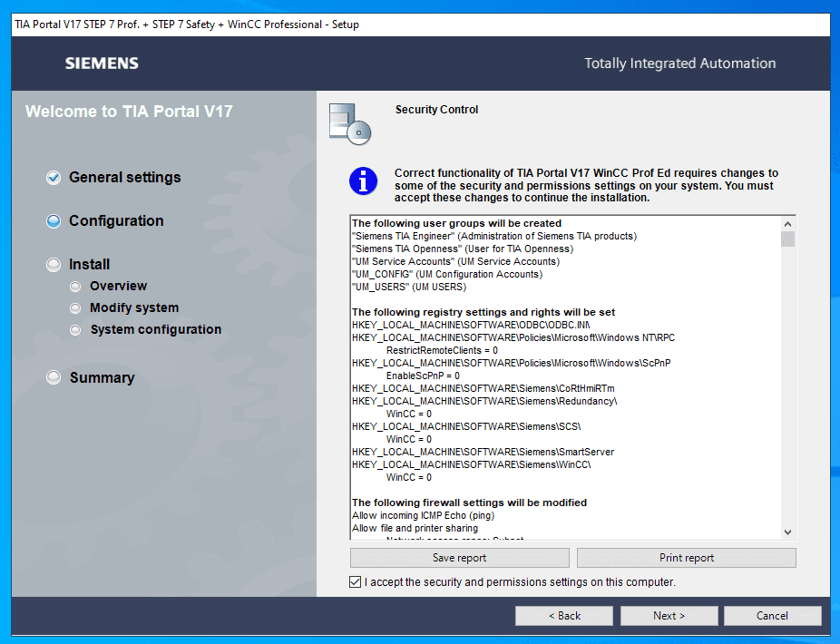The width and height of the screenshot is (840, 644).
Task: Click the Install step indicator
Action: point(54,265)
